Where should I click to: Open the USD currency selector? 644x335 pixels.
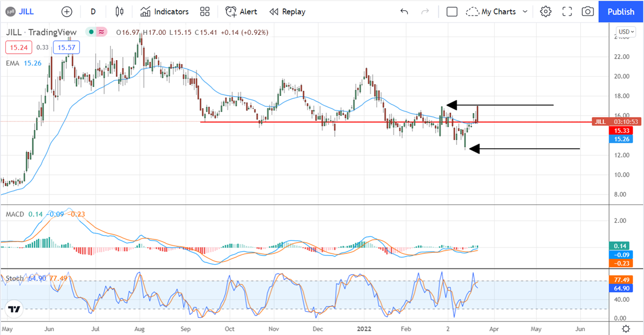coord(626,32)
